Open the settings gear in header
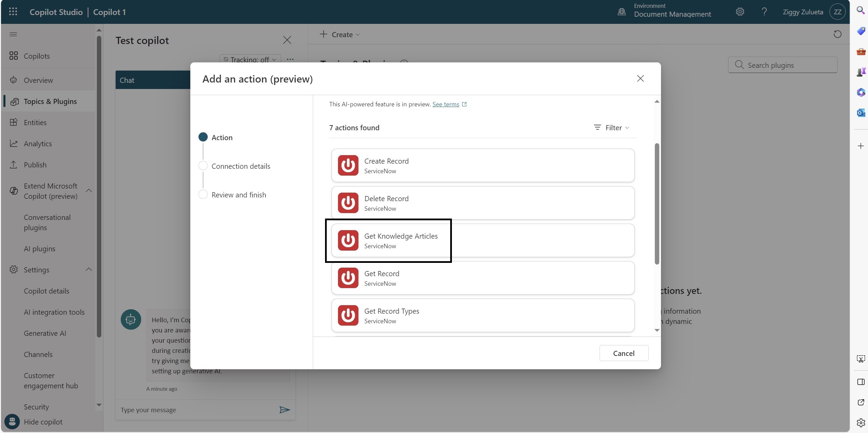Image resolution: width=868 pixels, height=433 pixels. [740, 12]
